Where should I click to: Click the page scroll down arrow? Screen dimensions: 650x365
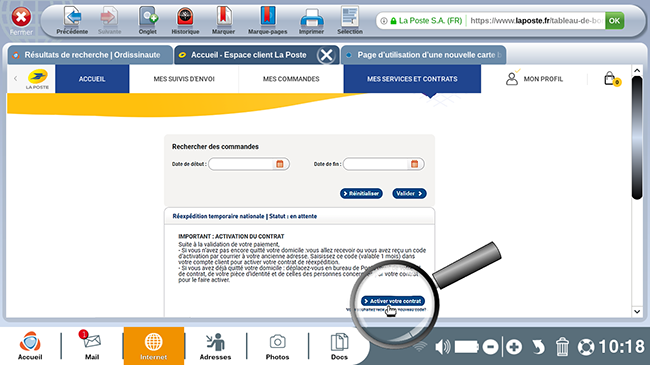637,311
